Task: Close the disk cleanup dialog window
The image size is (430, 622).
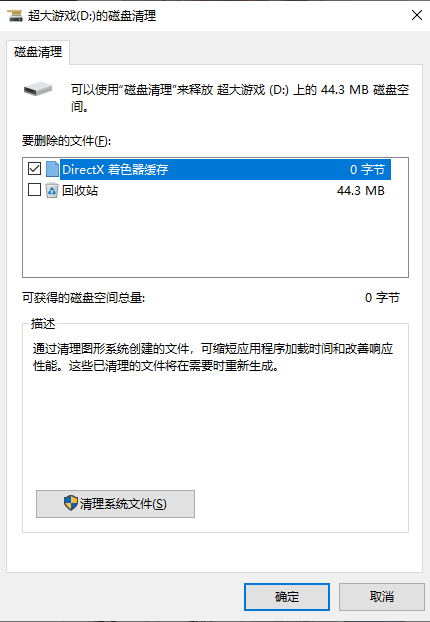Action: [x=417, y=15]
